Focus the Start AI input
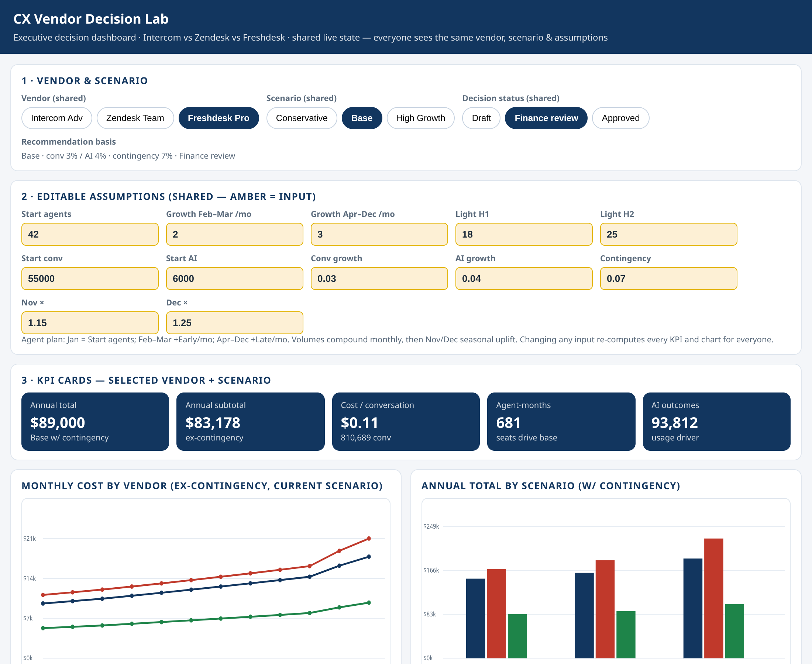The image size is (812, 664). click(235, 279)
